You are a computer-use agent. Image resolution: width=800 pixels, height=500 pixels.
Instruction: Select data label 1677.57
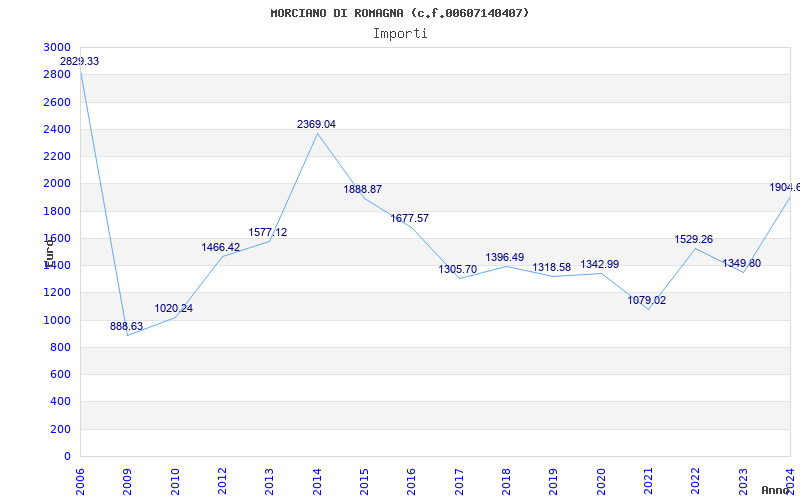click(x=410, y=218)
